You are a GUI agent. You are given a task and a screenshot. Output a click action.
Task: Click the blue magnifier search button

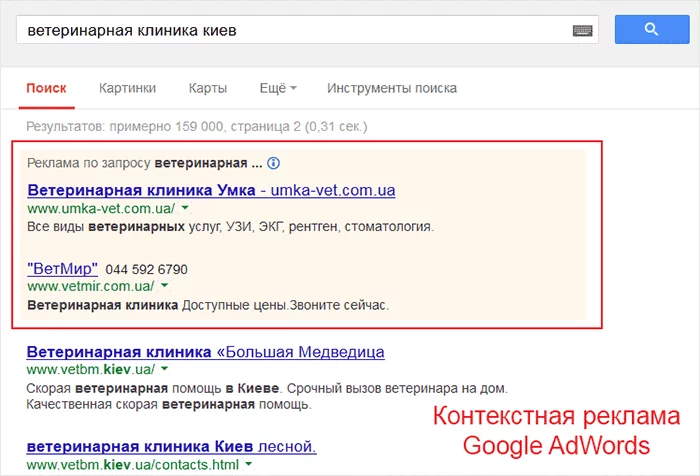(x=651, y=30)
